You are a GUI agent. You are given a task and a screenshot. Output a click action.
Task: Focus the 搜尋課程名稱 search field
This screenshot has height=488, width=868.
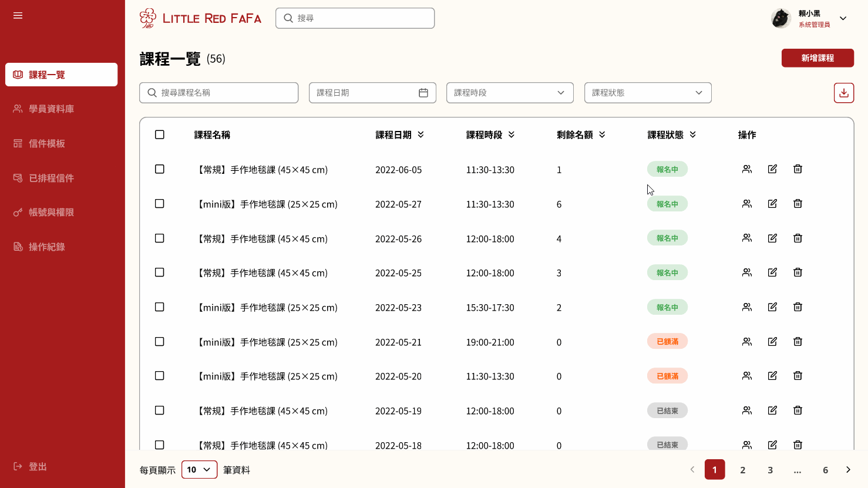click(219, 93)
